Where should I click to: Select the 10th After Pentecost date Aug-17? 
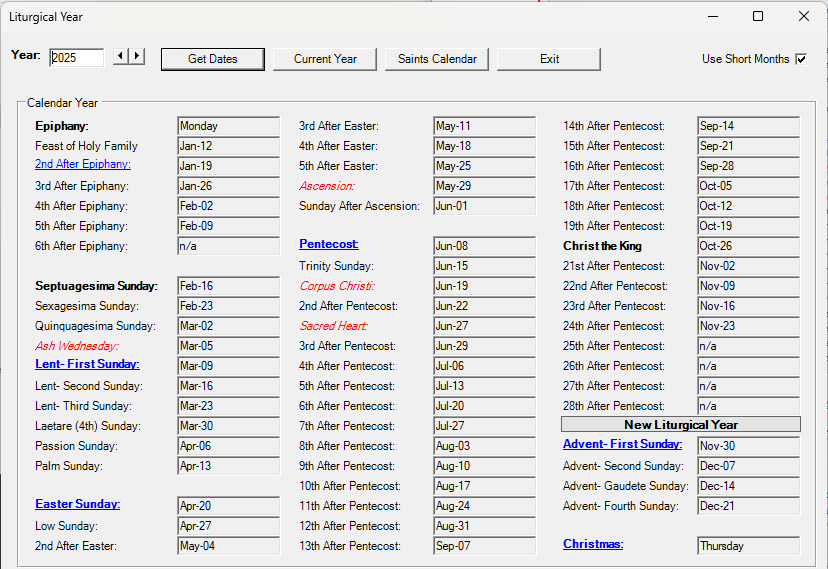coord(484,486)
